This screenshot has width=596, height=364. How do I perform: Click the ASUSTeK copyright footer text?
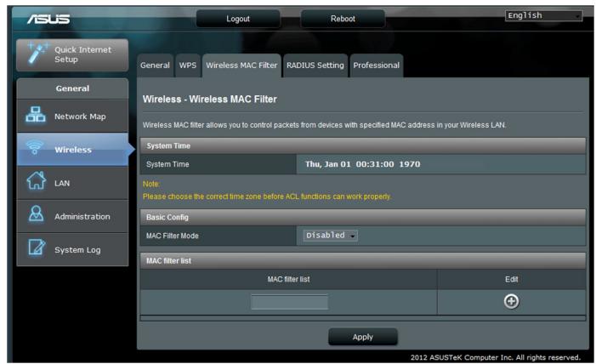coord(496,357)
